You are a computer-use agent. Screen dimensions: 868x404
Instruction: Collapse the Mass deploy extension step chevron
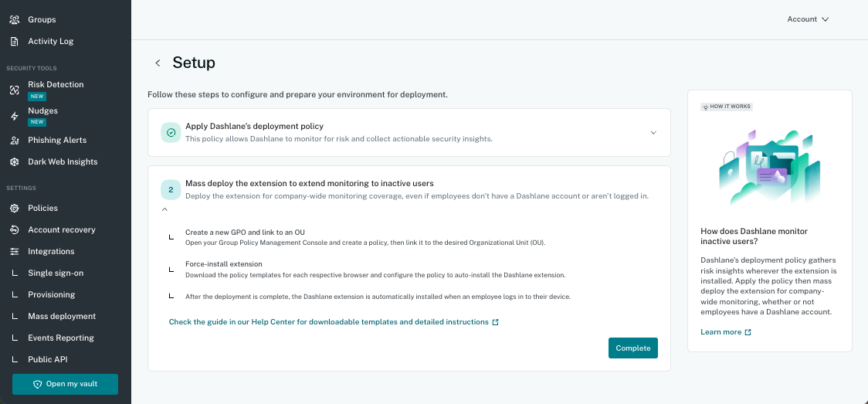click(164, 209)
